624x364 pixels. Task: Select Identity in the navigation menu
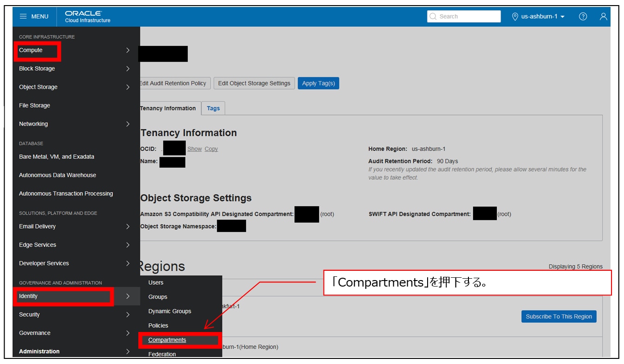point(28,296)
